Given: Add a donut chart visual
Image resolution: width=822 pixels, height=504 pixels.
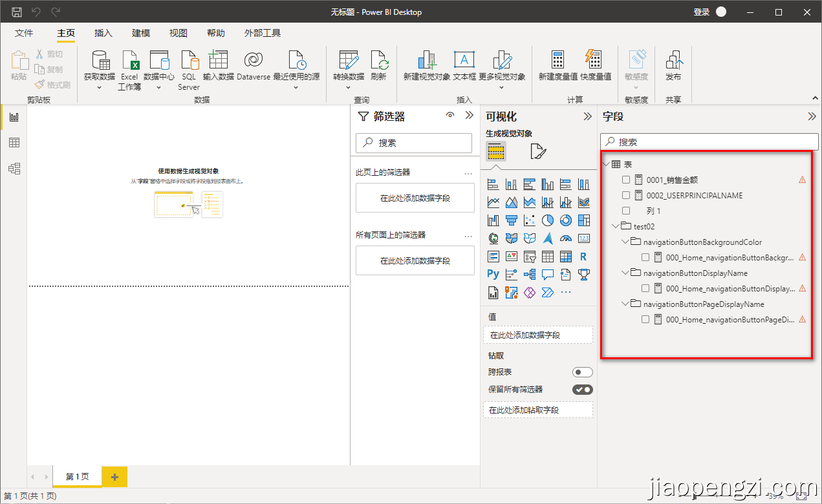Looking at the screenshot, I should (x=566, y=220).
